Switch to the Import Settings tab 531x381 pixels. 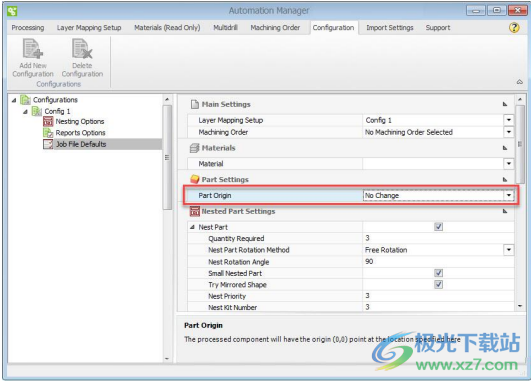pyautogui.click(x=390, y=28)
